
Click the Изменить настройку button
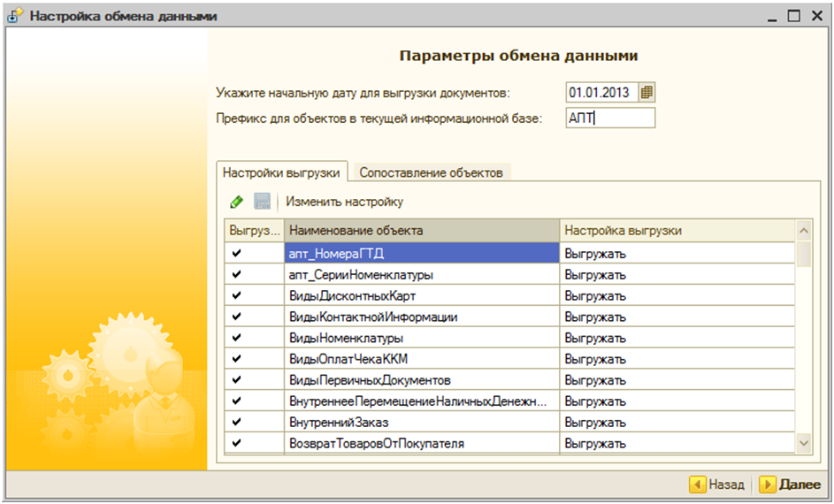[344, 202]
